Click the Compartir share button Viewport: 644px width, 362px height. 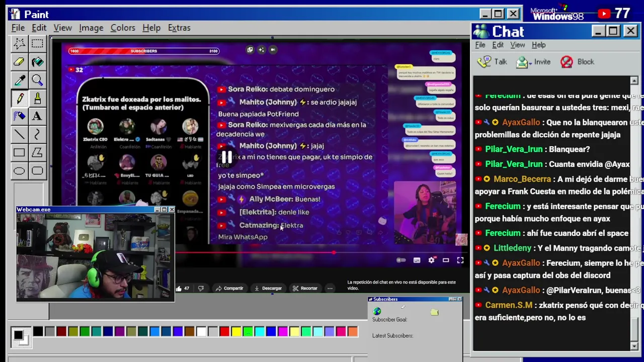[229, 288]
